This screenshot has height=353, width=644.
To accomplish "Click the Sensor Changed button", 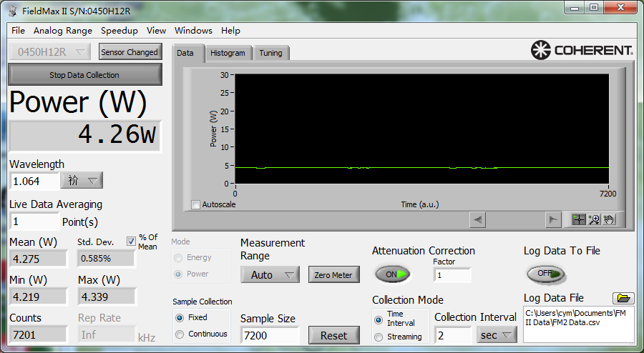I will point(130,52).
